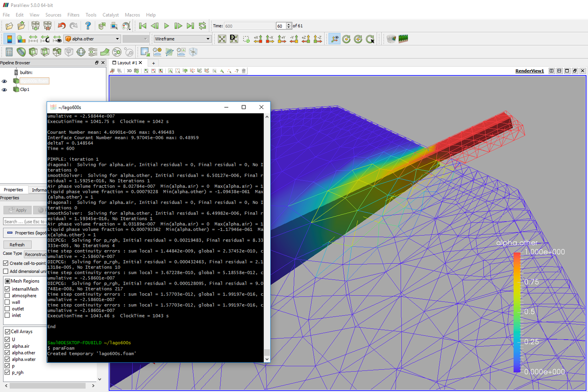Click the Slice filter icon

click(45, 52)
